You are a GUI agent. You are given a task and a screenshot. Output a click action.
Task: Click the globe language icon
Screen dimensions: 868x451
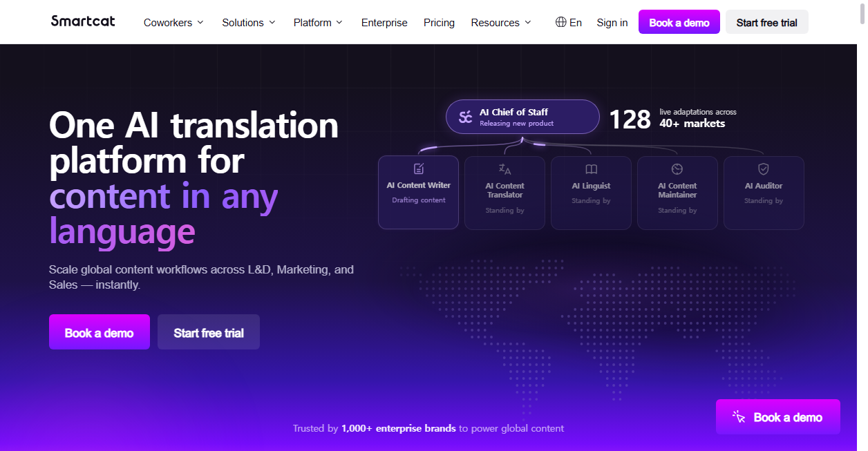pos(561,22)
